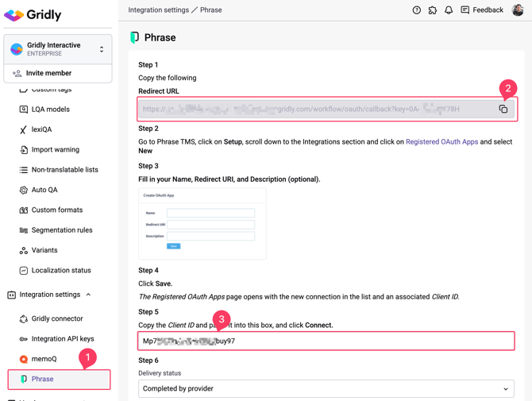The width and height of the screenshot is (532, 401).
Task: Open the Create OAuth App screenshot thumbnail
Action: 202,224
